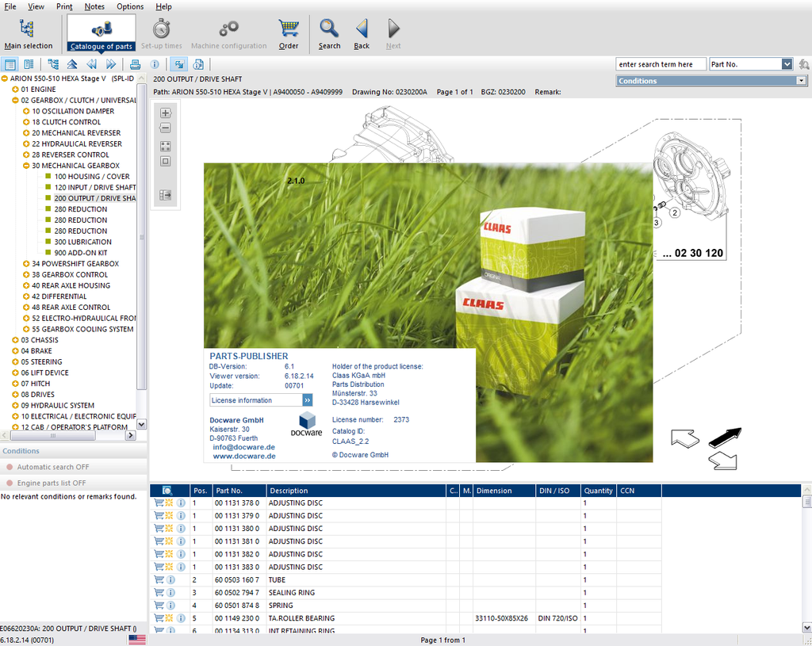This screenshot has width=812, height=646.
Task: Zoom in on the drawing with the plus icon
Action: point(165,113)
